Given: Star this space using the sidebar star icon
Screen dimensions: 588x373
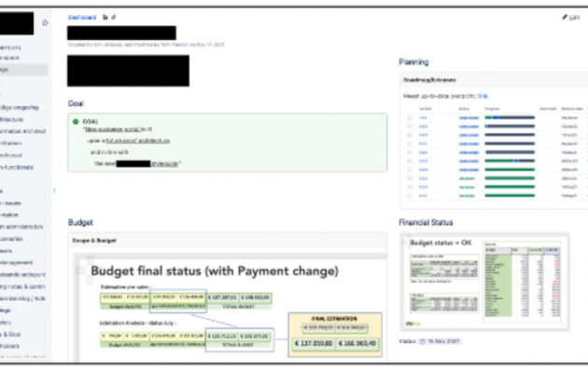Looking at the screenshot, I should pyautogui.click(x=45, y=22).
